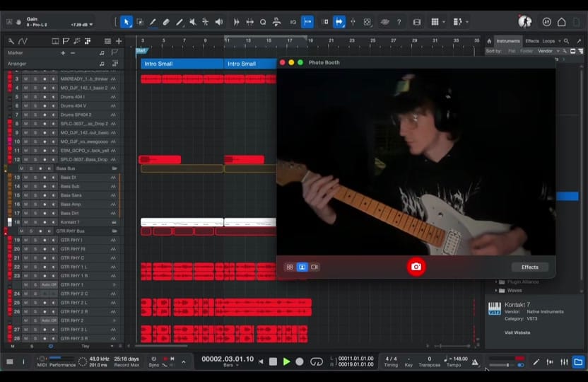Mute the GTR RHY C track
This screenshot has height=382, width=588.
tap(26, 257)
